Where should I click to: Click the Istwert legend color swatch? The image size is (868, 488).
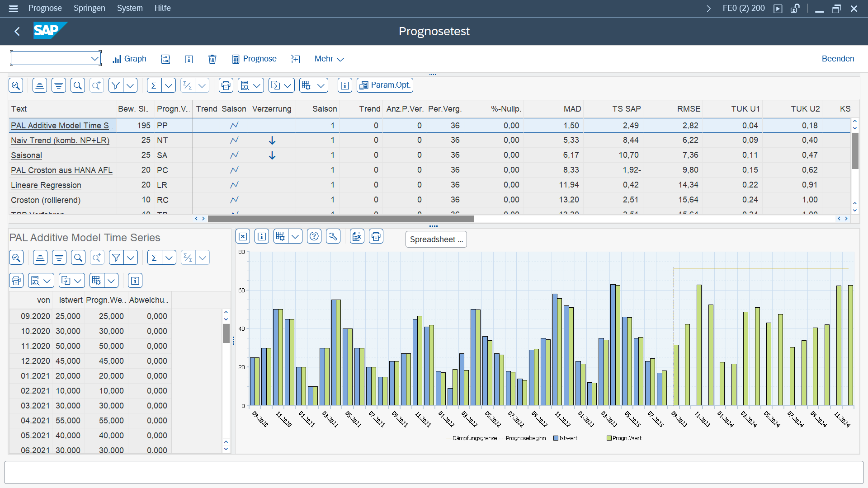click(x=556, y=438)
